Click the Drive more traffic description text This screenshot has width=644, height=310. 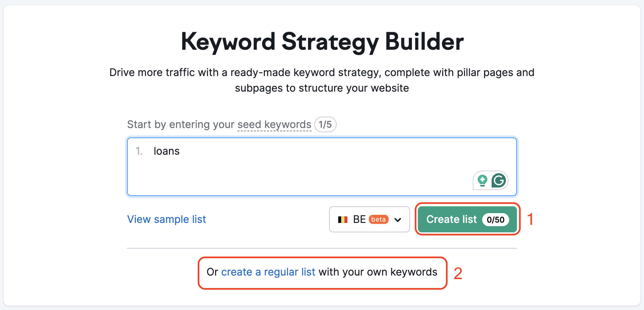[x=322, y=80]
